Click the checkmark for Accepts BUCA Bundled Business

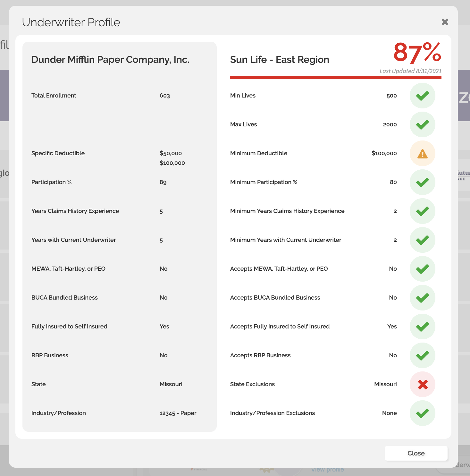(x=423, y=298)
